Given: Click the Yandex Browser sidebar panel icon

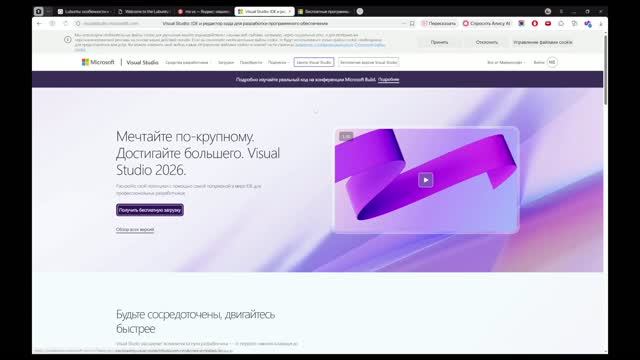Looking at the screenshot, I should click(38, 11).
